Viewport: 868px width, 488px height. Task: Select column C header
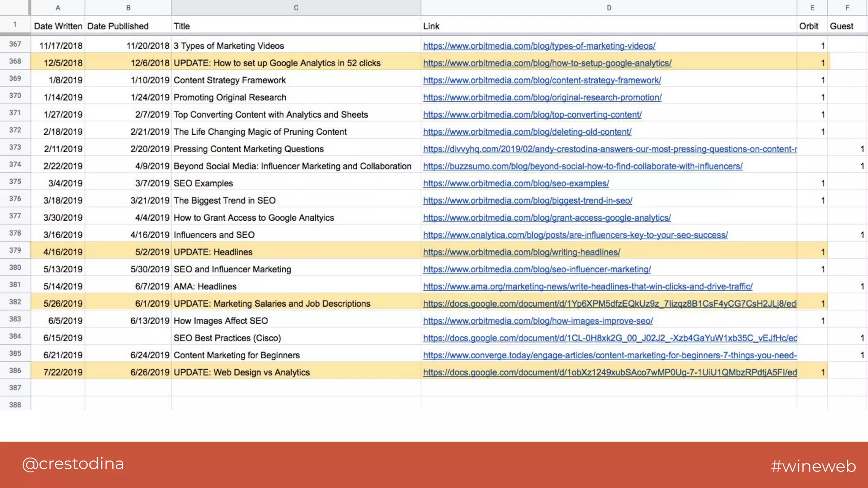[296, 8]
